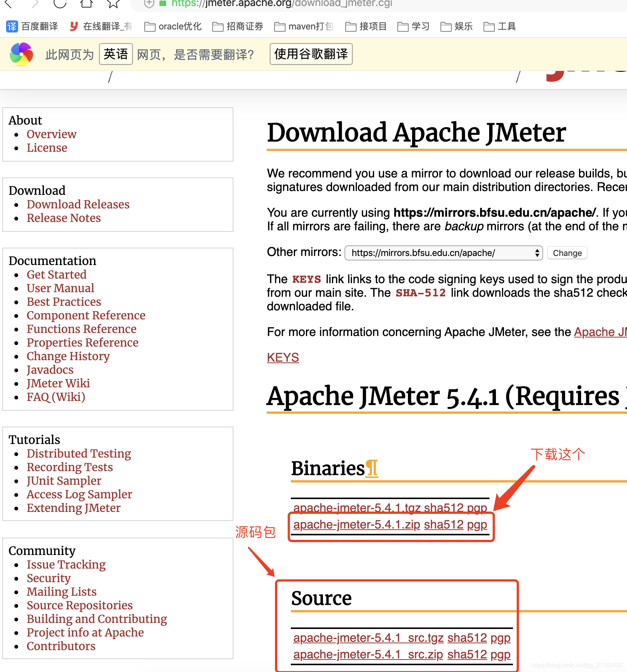This screenshot has width=627, height=672.
Task: Open the Best Practices link
Action: point(64,302)
